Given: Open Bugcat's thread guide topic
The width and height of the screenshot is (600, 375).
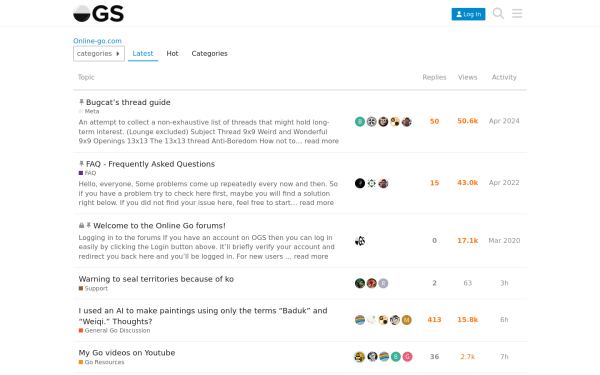Looking at the screenshot, I should pos(128,102).
